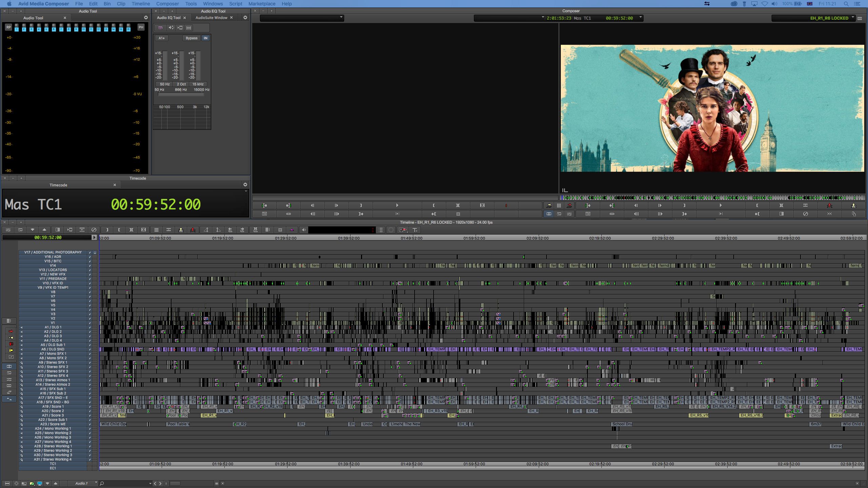Adjust the EQ frequency horizontal slider

tap(181, 95)
